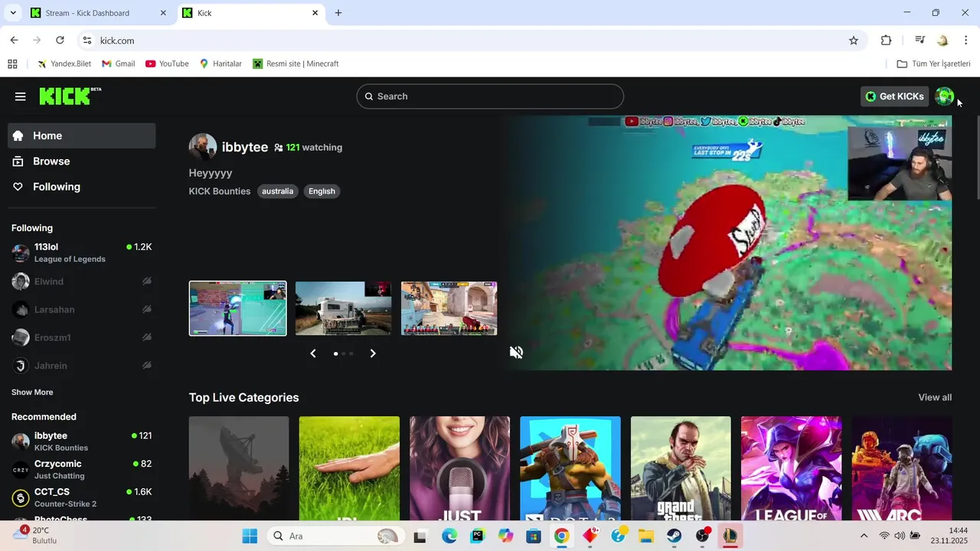This screenshot has width=980, height=551.
Task: Open Microsoft Edge from taskbar
Action: (x=449, y=536)
